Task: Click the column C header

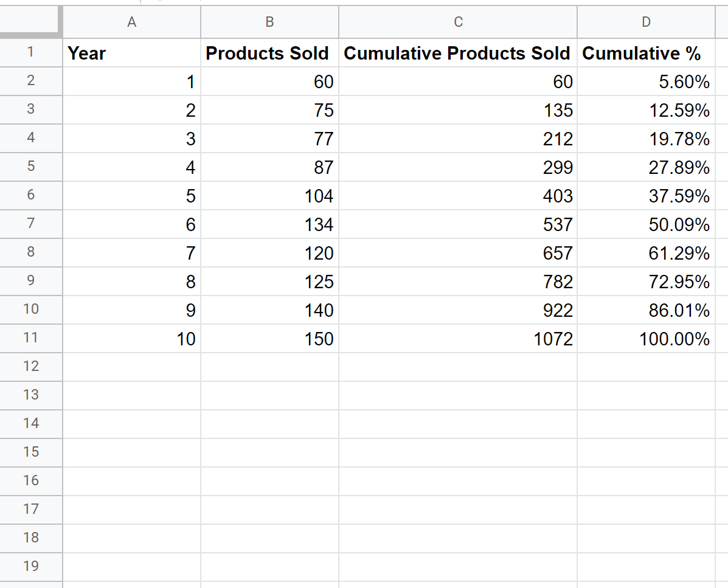Action: click(458, 22)
